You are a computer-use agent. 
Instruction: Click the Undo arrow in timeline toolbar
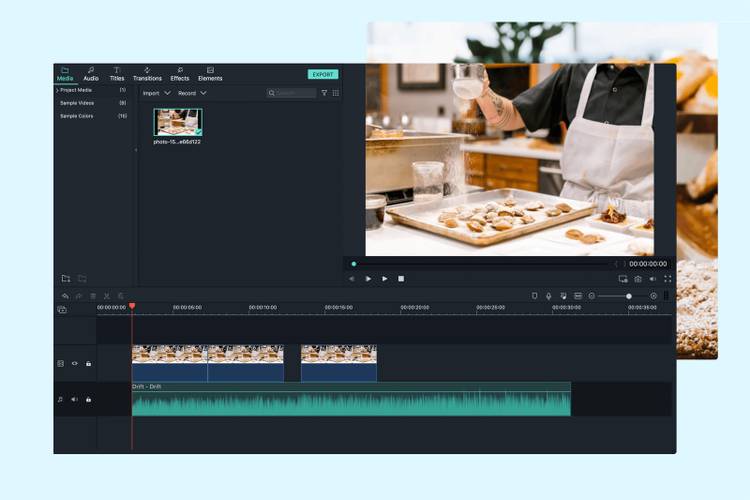(x=66, y=296)
